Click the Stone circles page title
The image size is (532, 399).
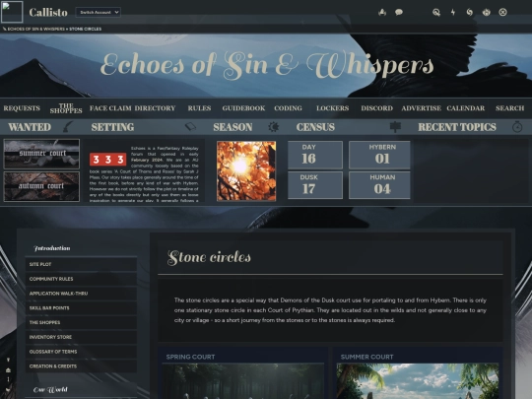(209, 257)
